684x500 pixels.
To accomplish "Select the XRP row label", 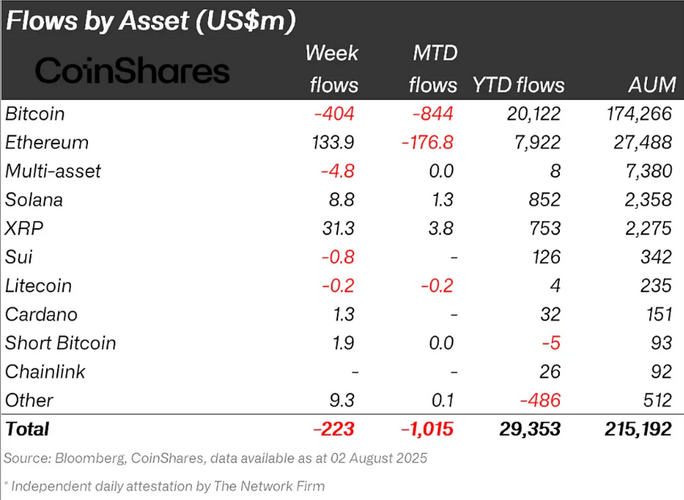I will click(x=23, y=228).
